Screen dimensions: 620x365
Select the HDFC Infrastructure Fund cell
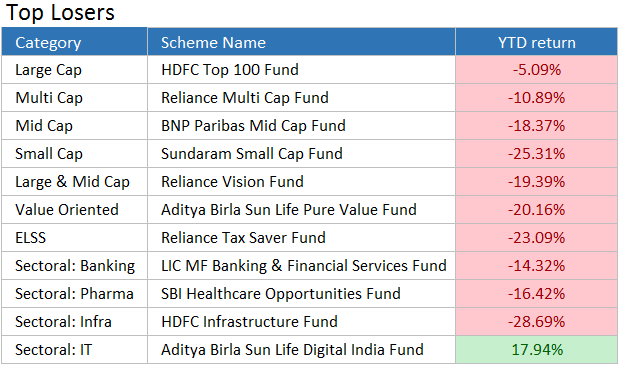pyautogui.click(x=301, y=322)
